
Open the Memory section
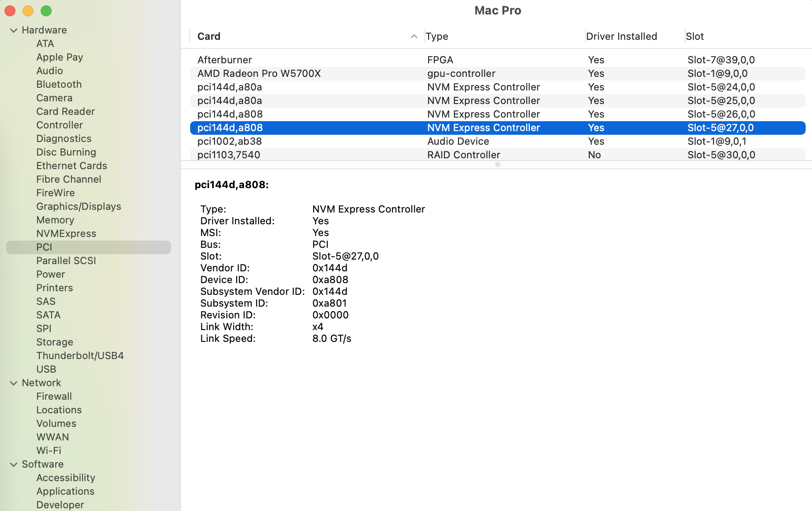click(55, 220)
